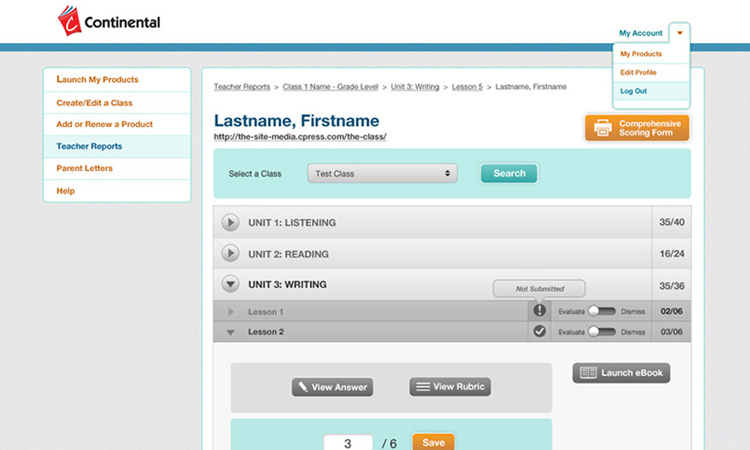Open Parent Letters in sidebar
Screen dimensions: 750x450
click(84, 168)
